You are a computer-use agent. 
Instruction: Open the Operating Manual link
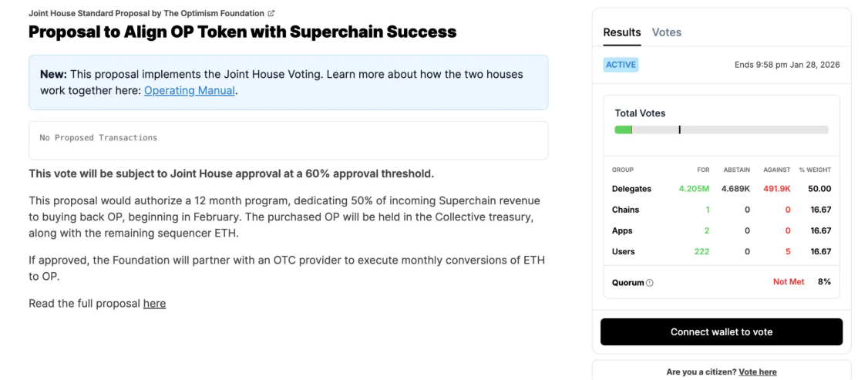(x=189, y=90)
